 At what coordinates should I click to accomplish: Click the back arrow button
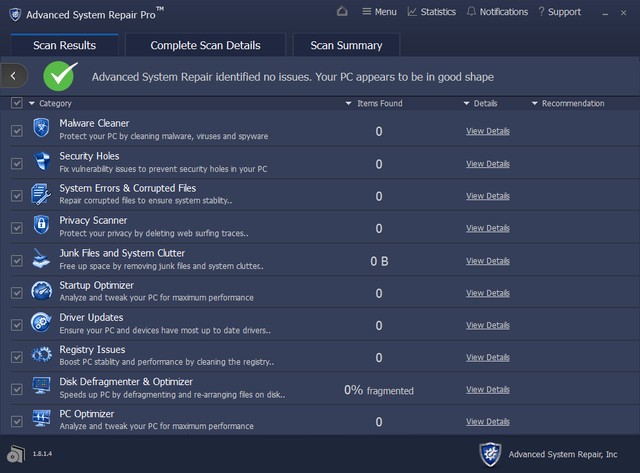pos(14,75)
